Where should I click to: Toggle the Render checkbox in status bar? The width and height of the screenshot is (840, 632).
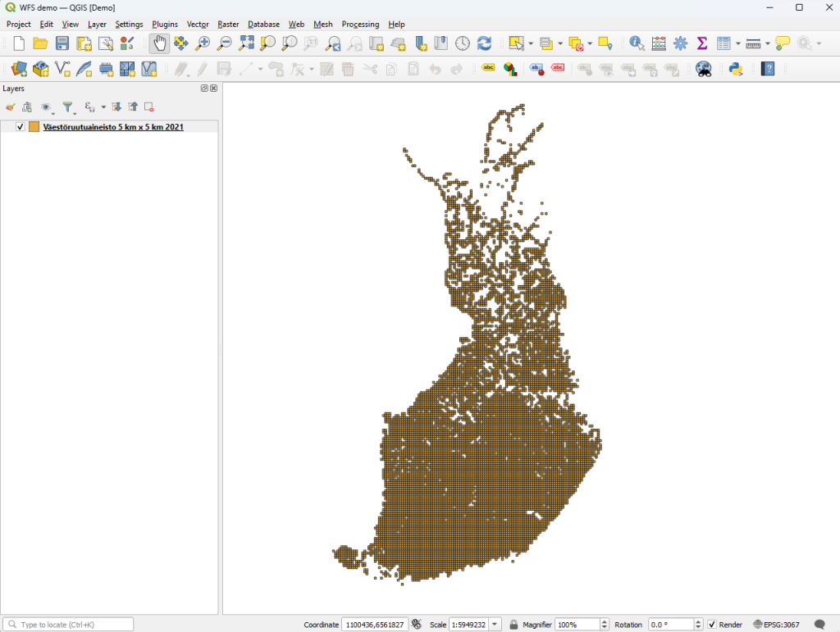713,624
